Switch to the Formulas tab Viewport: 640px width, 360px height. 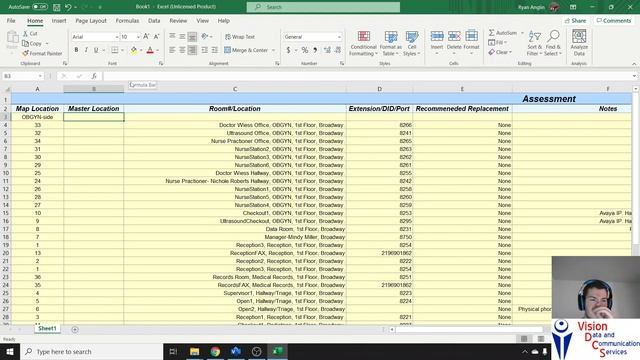pos(127,20)
